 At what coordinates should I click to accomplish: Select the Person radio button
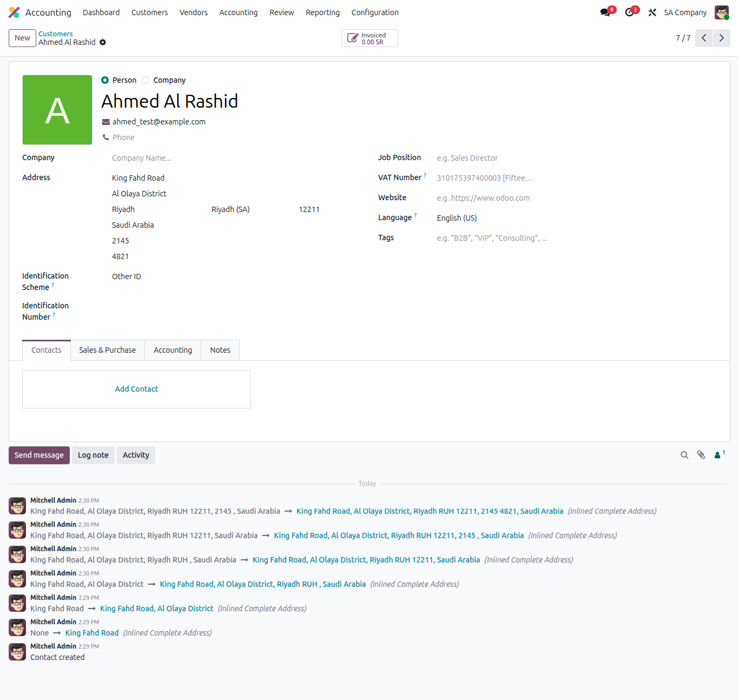coord(105,80)
